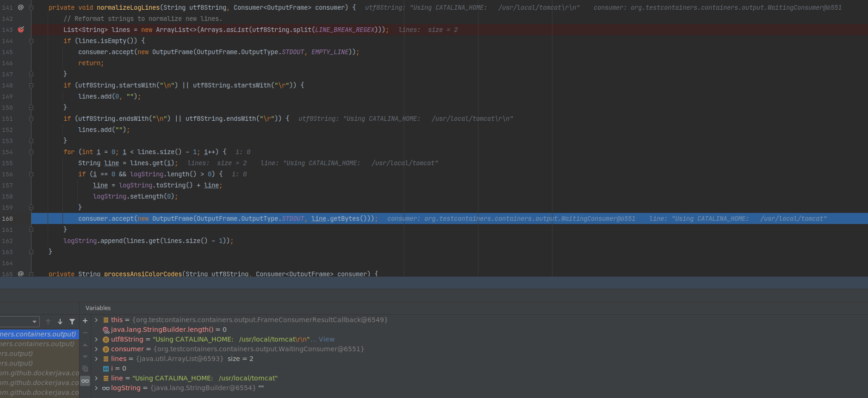Image resolution: width=868 pixels, height=398 pixels.
Task: Collapse processAnsiColorCodes fold on line 165
Action: pos(31,274)
